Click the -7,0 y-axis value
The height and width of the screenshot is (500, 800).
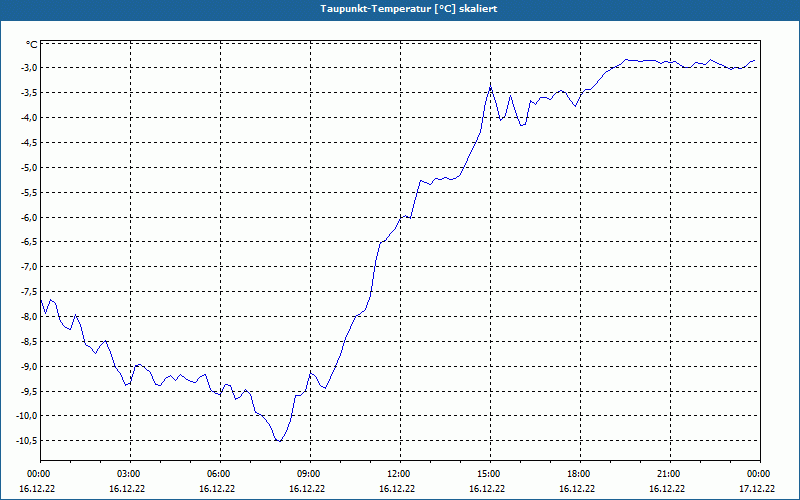(x=29, y=267)
